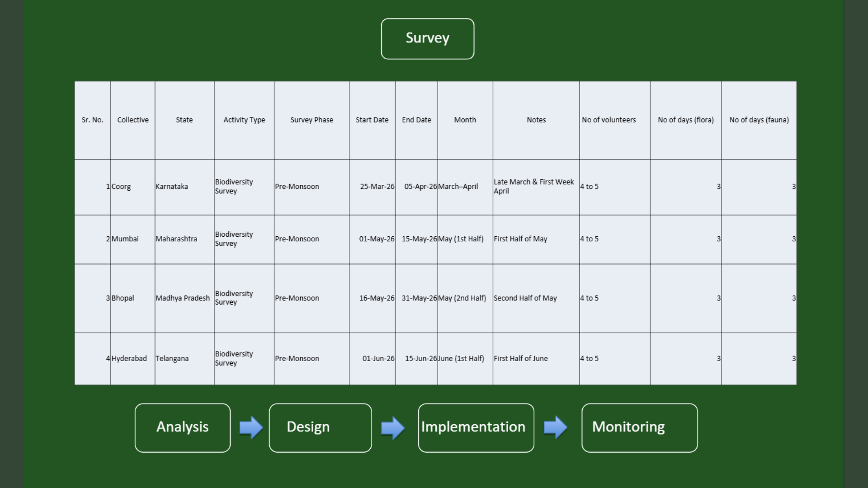Click the No of volunteers header cell

coord(609,120)
